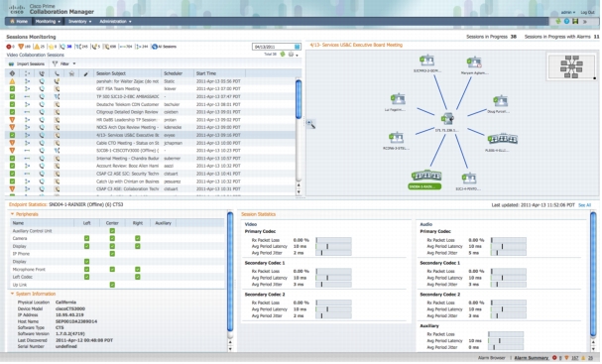Open the calendar picker beside date field

[x=297, y=47]
